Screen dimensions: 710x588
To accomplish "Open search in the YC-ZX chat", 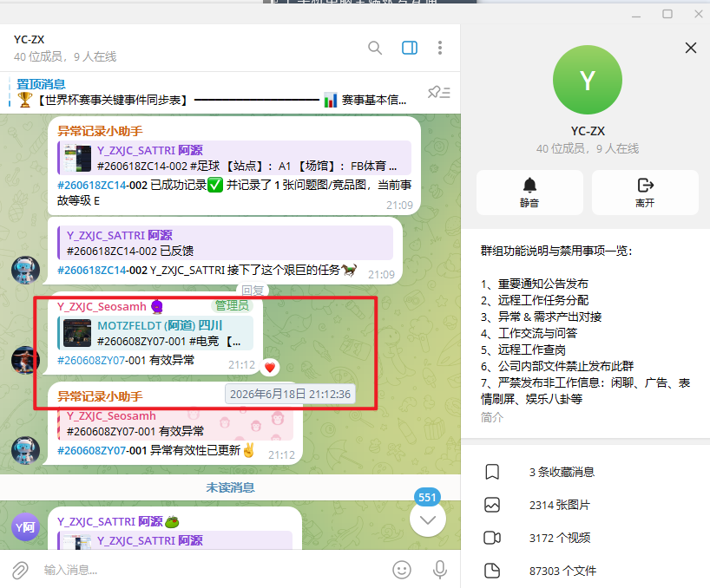I will (374, 48).
